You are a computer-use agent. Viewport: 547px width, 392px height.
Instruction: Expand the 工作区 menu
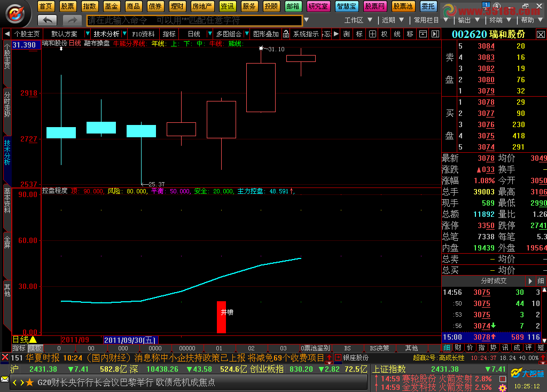pyautogui.click(x=358, y=20)
